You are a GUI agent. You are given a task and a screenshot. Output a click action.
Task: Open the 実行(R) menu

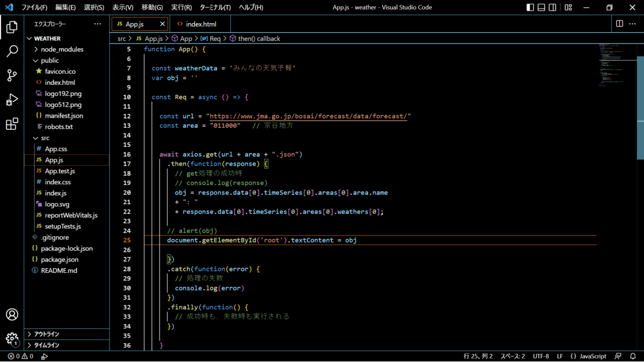click(181, 8)
